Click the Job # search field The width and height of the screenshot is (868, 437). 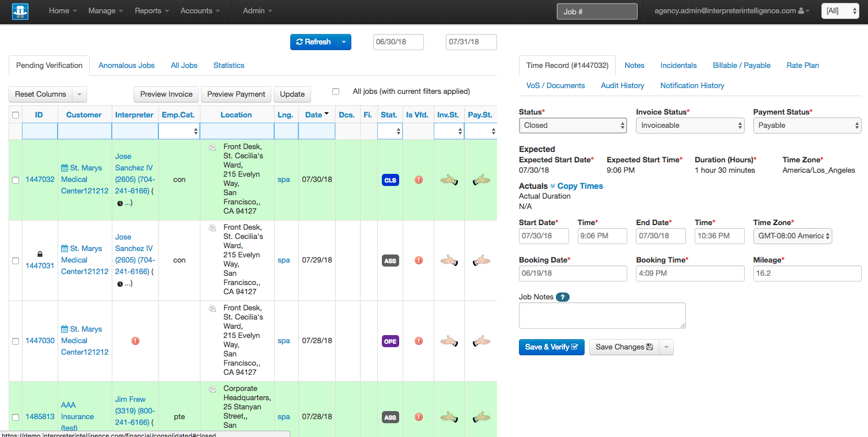(x=597, y=12)
